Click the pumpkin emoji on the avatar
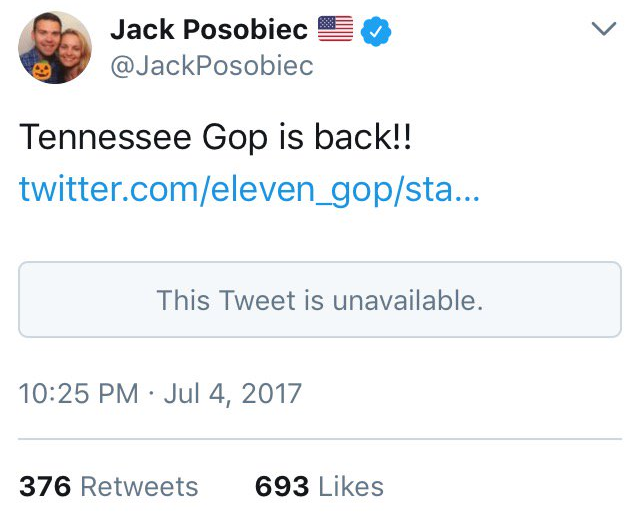The image size is (634, 513). (x=42, y=72)
